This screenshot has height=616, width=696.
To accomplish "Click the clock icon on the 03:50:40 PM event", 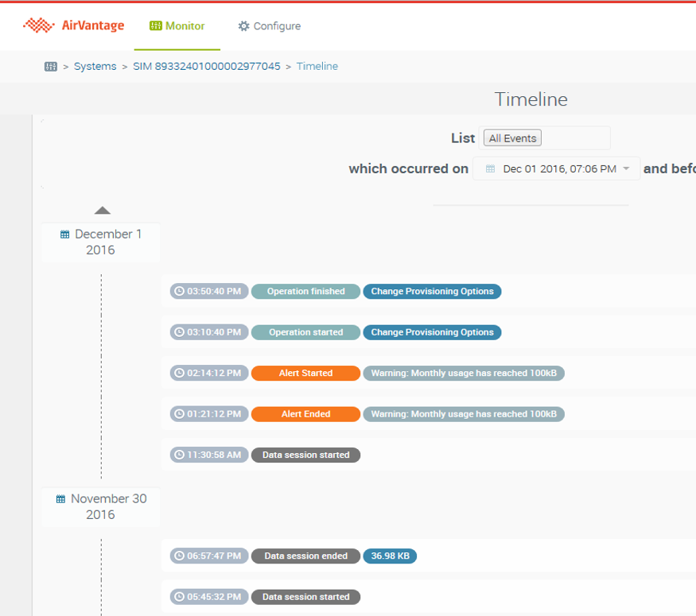I will pyautogui.click(x=179, y=292).
